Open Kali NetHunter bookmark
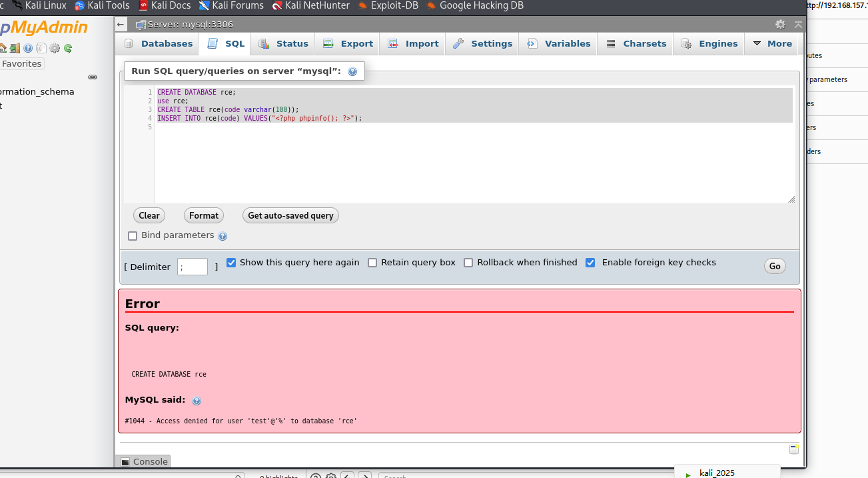The width and height of the screenshot is (868, 478). 310,5
